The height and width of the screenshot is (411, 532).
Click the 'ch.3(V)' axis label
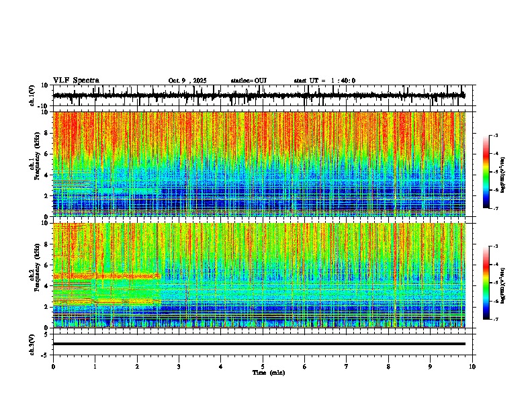tap(32, 345)
